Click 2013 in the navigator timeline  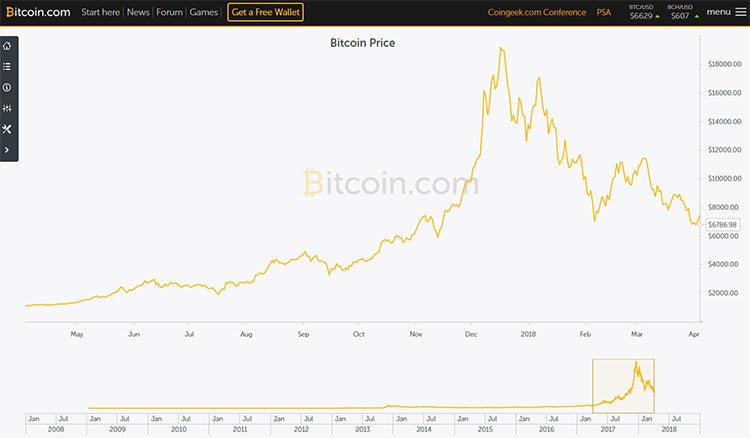coord(362,429)
